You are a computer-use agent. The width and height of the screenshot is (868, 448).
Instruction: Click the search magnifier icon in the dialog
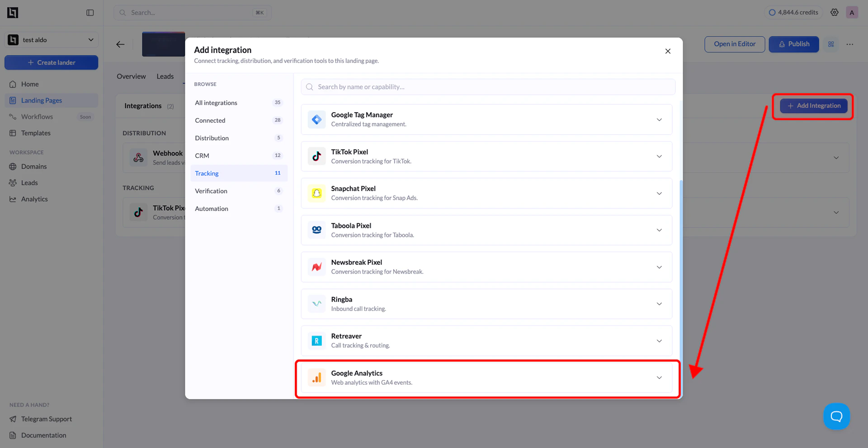pos(310,87)
